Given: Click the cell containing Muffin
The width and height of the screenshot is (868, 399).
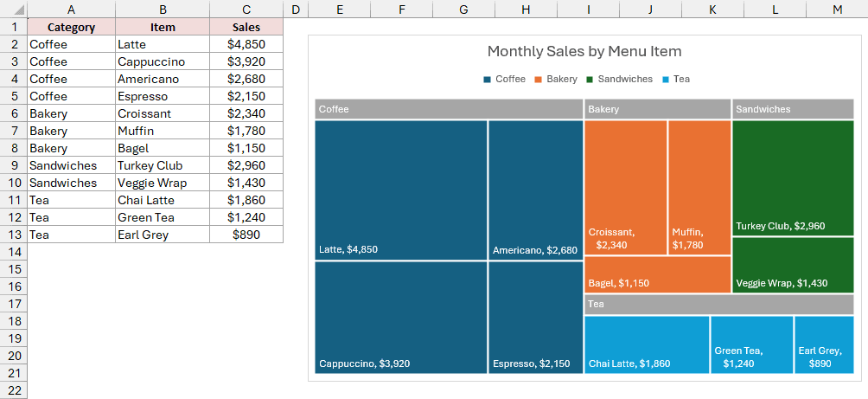Looking at the screenshot, I should click(x=163, y=131).
